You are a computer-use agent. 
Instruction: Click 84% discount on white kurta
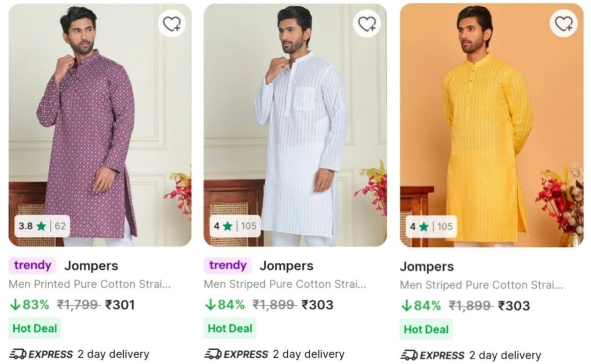pos(225,305)
